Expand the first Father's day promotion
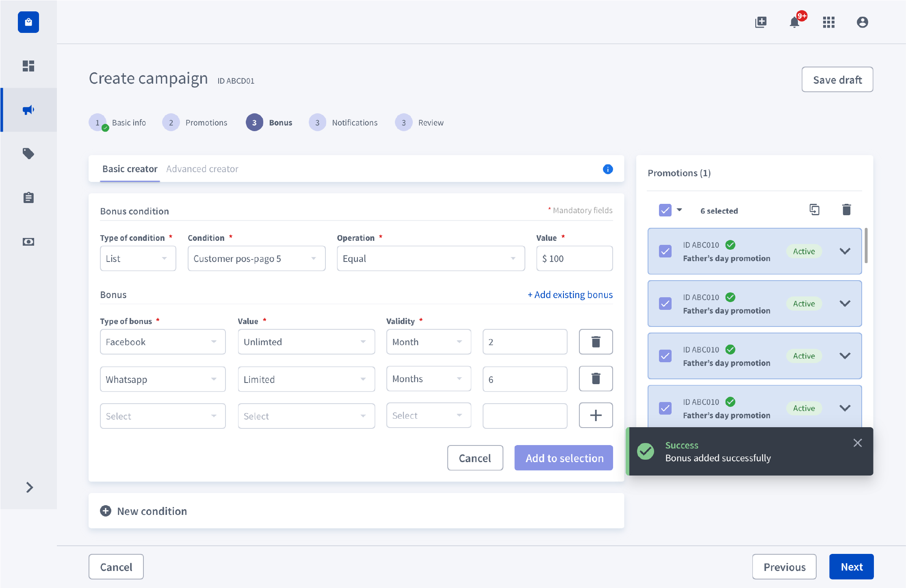906x588 pixels. point(845,251)
